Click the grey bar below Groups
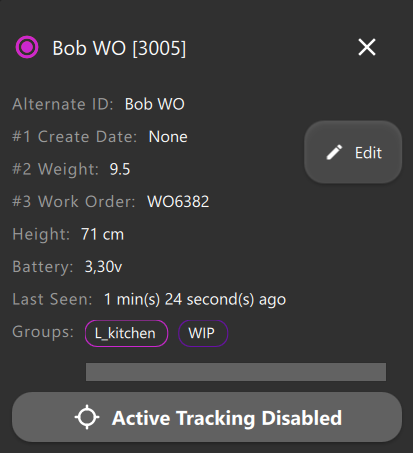413x453 pixels. 236,372
